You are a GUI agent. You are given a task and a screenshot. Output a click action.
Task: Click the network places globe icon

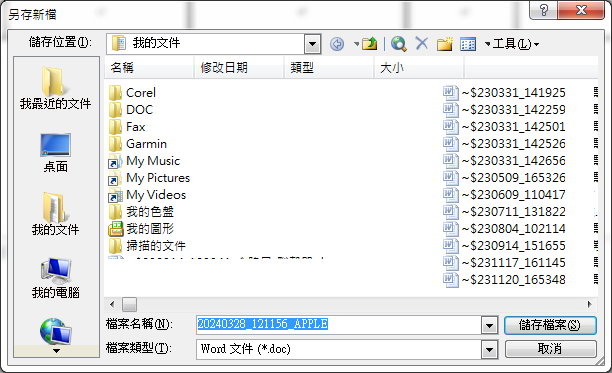point(55,331)
